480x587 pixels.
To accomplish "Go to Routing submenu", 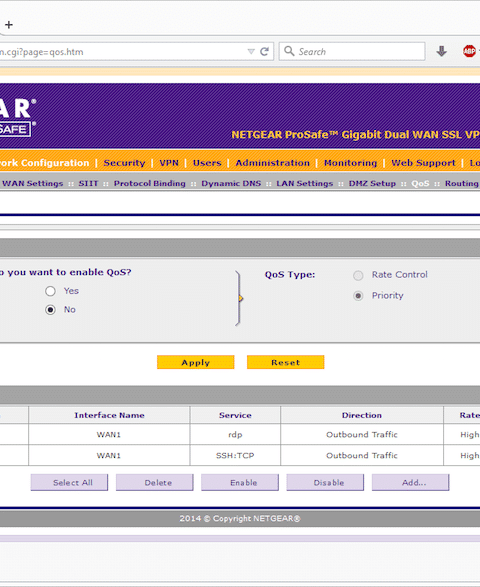I will [462, 183].
